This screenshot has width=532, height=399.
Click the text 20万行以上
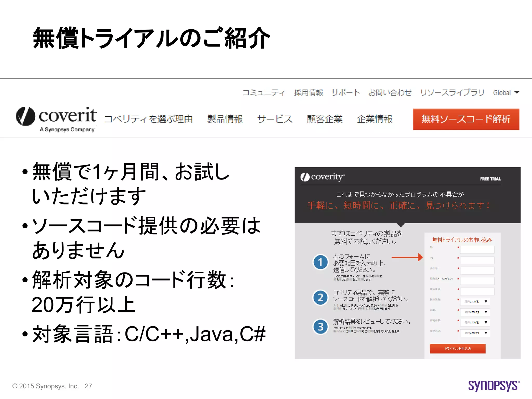[x=84, y=304]
